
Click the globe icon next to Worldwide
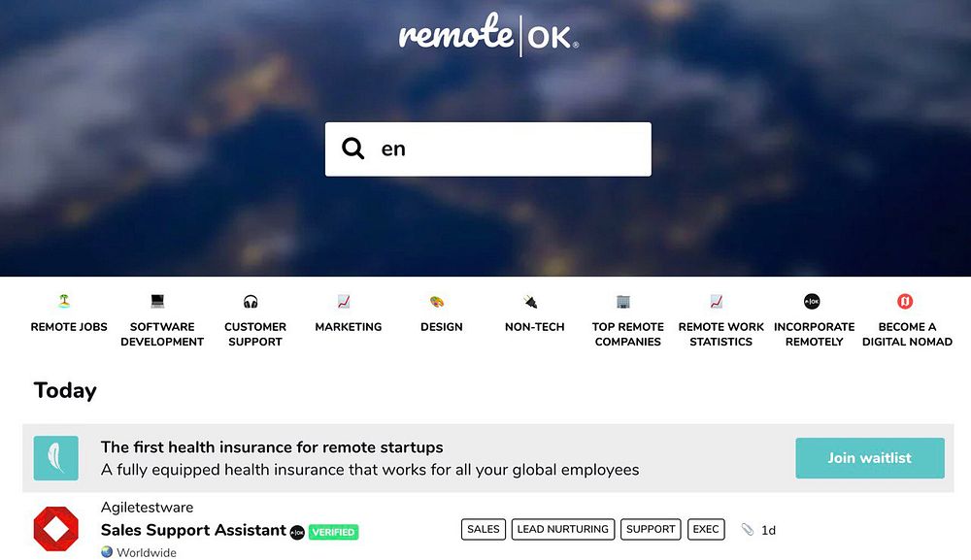click(x=107, y=552)
